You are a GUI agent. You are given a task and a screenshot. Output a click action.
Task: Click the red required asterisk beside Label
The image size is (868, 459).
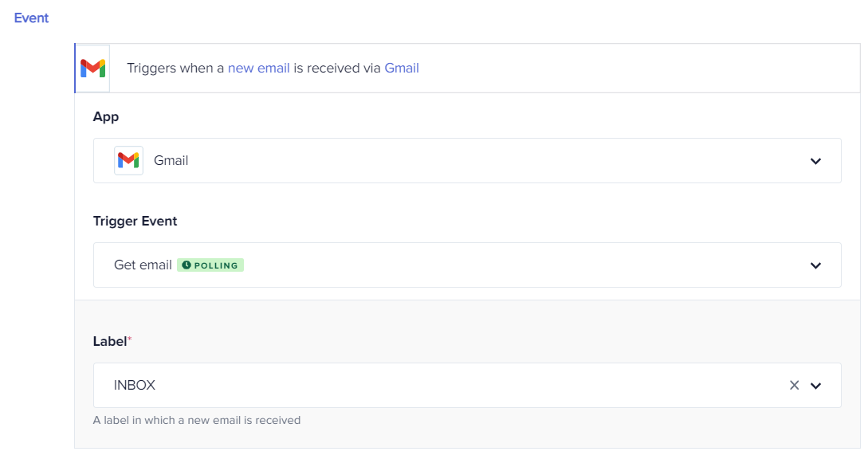tap(130, 339)
